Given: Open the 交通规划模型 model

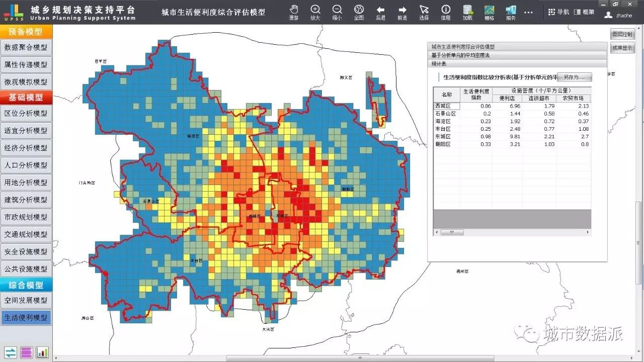Looking at the screenshot, I should click(x=26, y=234).
